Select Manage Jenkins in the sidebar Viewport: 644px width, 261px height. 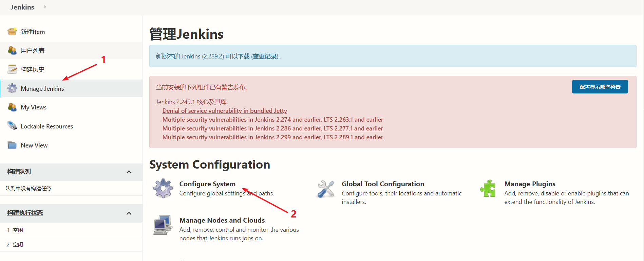click(42, 88)
